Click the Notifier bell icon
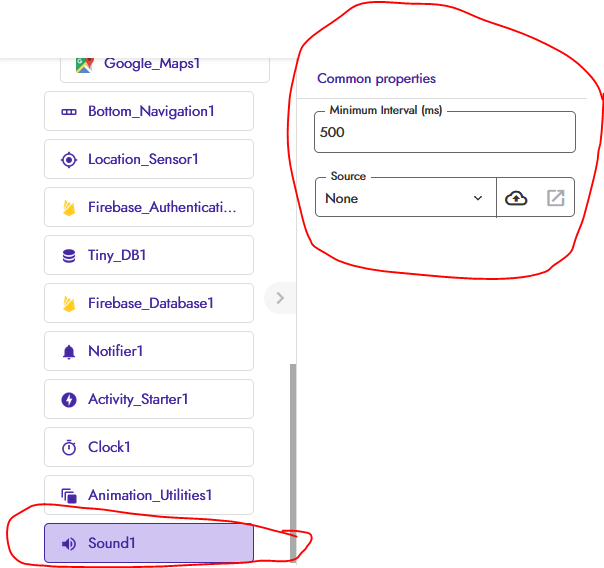The image size is (604, 568). point(69,351)
